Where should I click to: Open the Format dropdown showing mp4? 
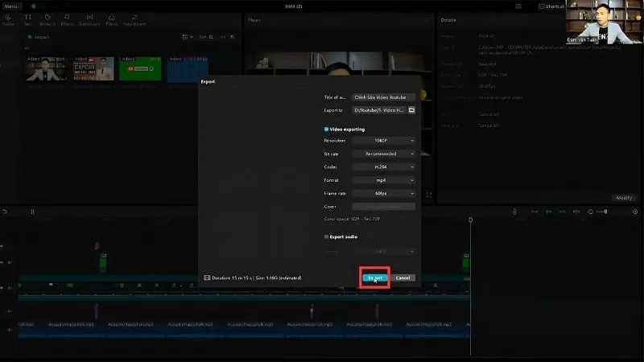[x=384, y=180]
